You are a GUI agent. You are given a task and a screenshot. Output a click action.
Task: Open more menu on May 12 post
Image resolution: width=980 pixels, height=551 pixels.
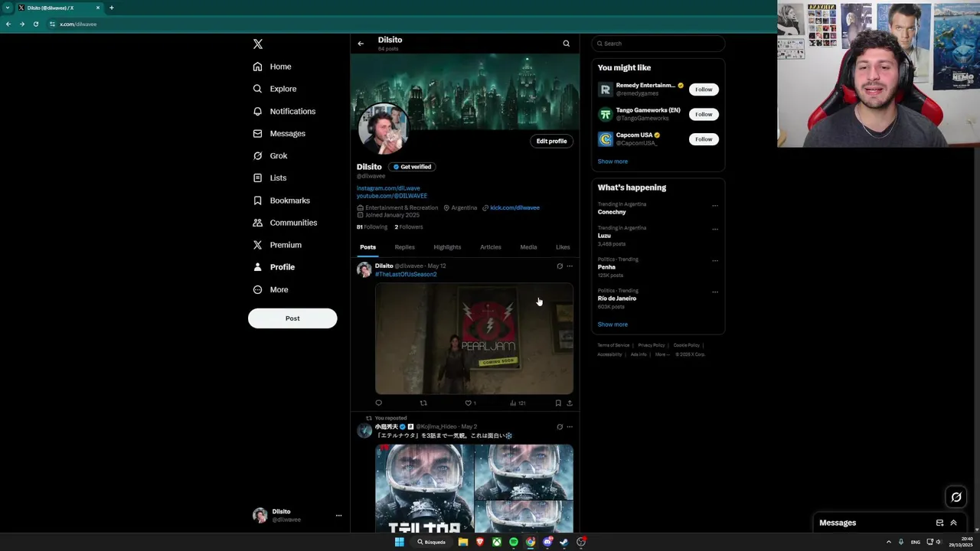[x=570, y=266]
